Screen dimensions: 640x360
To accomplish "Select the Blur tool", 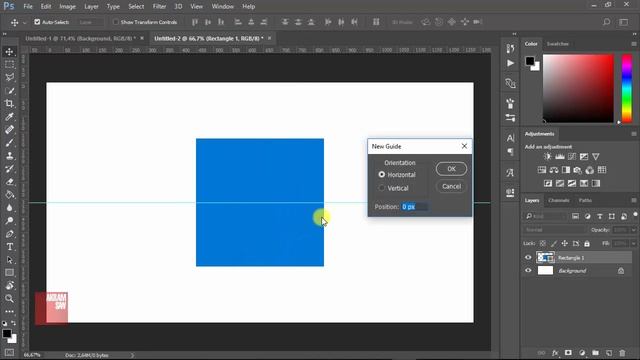I will pos(9,208).
